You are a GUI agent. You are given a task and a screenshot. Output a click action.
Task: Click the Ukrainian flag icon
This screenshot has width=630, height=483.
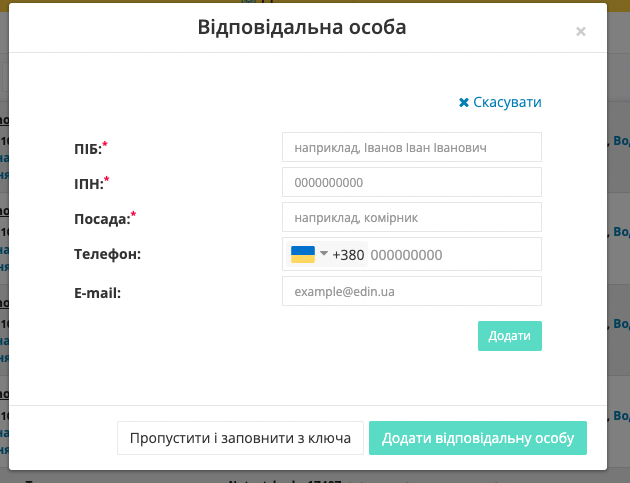coord(303,254)
